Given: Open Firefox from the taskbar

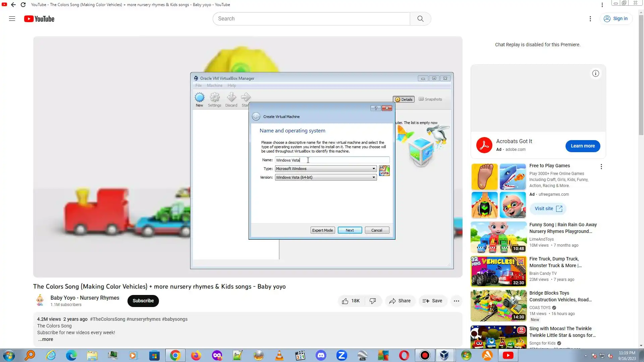Looking at the screenshot, I should pos(196,355).
